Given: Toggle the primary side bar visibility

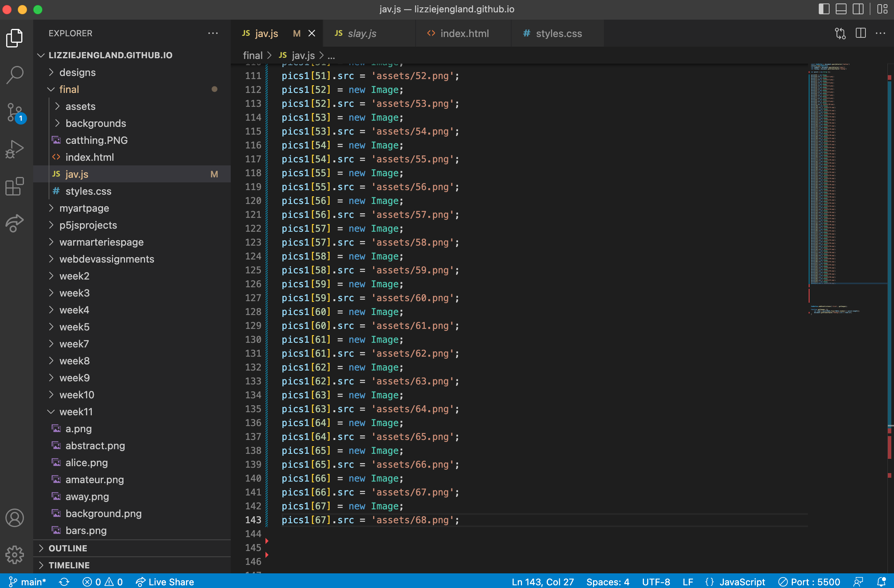Looking at the screenshot, I should point(824,9).
